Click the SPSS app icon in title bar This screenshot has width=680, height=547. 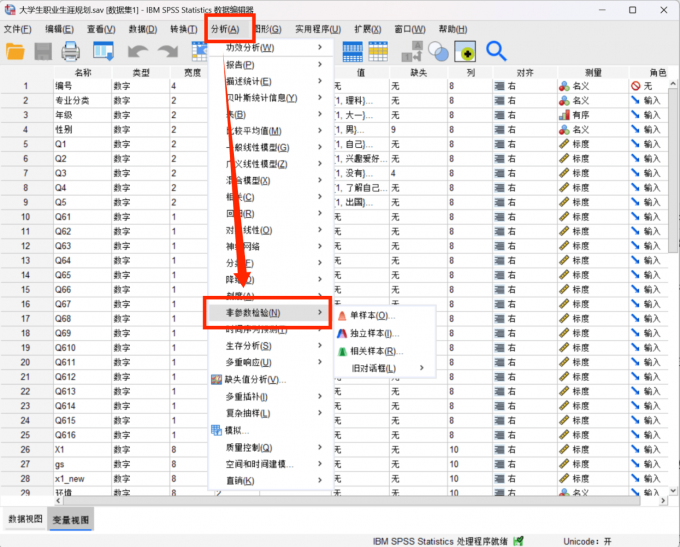click(x=10, y=9)
